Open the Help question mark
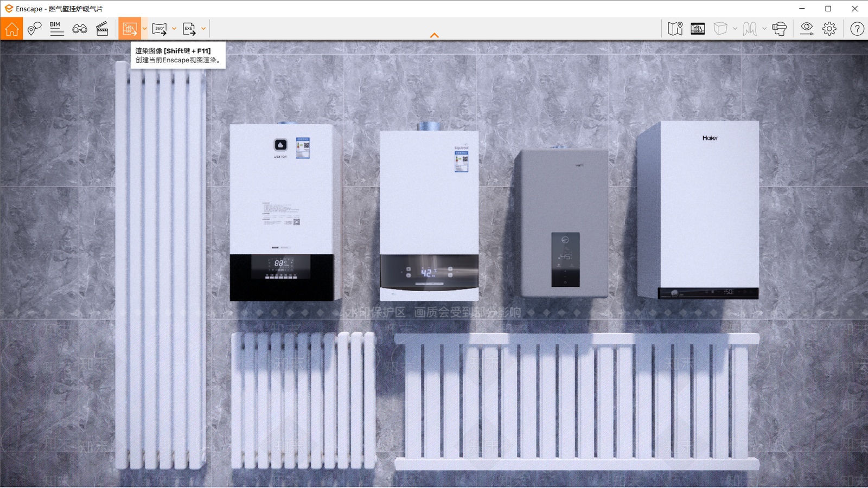The height and width of the screenshot is (488, 868). click(857, 29)
